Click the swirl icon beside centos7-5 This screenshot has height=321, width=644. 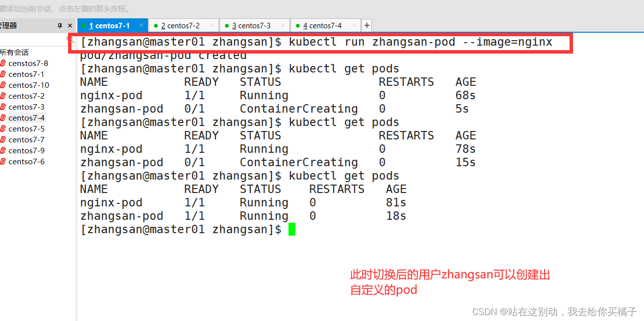click(3, 128)
